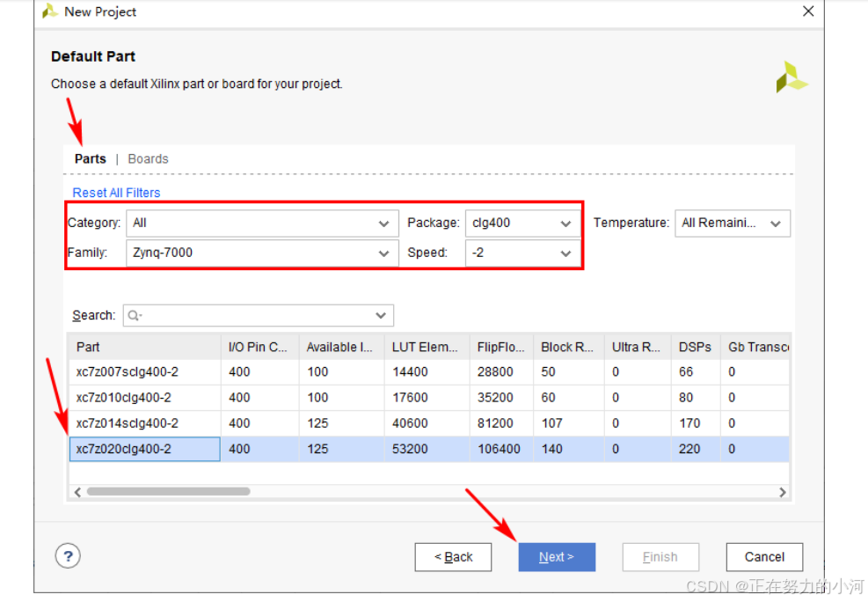Click scrollbar right arrow

782,492
